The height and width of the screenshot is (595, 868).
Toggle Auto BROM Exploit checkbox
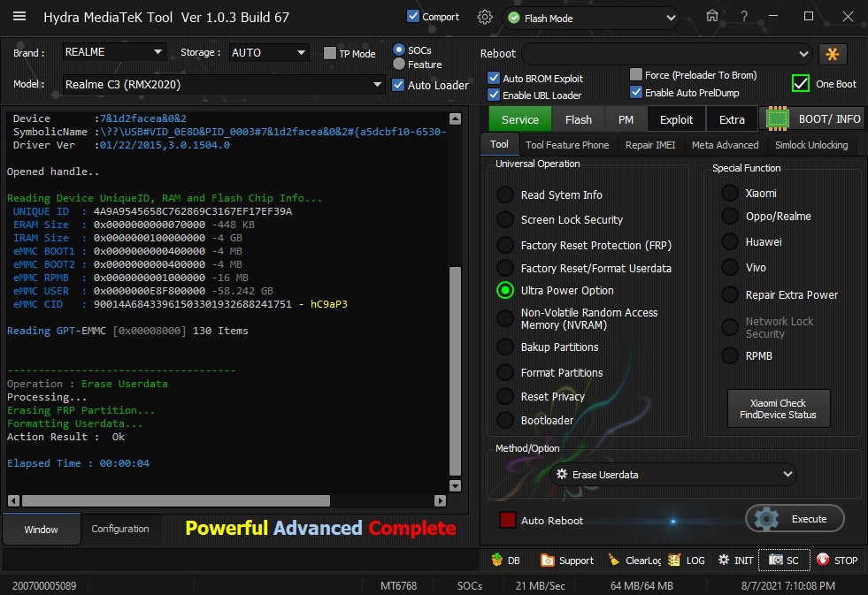coord(494,78)
